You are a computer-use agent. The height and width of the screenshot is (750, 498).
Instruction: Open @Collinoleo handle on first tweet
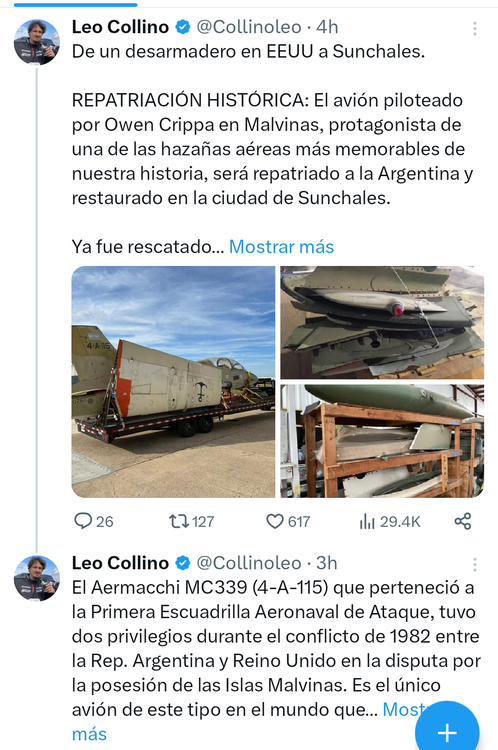[x=249, y=27]
